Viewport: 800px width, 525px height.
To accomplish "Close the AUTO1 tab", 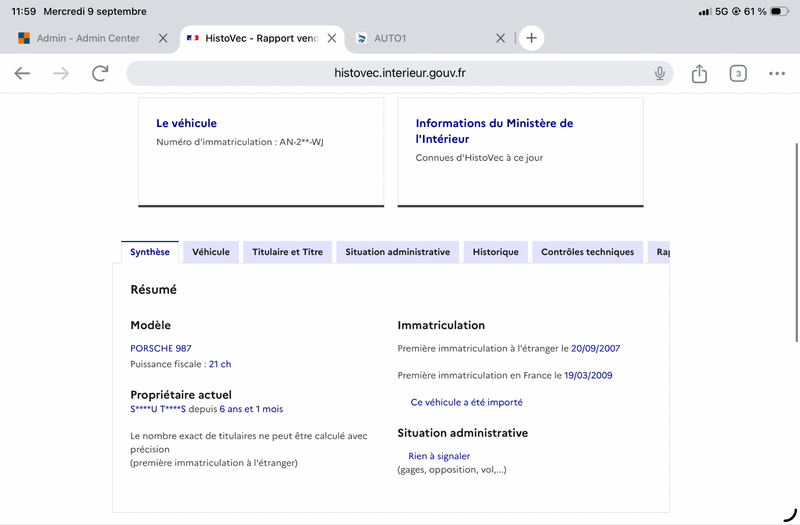I will (501, 38).
